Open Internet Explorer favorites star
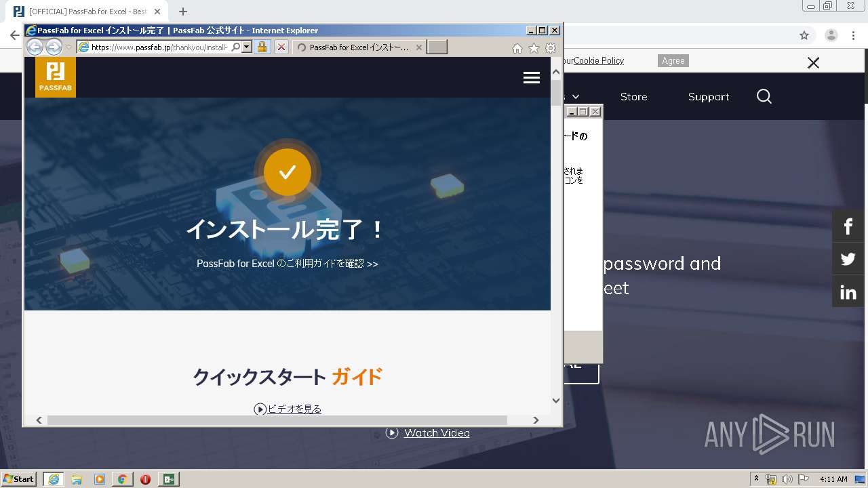The width and height of the screenshot is (868, 488). pos(534,48)
